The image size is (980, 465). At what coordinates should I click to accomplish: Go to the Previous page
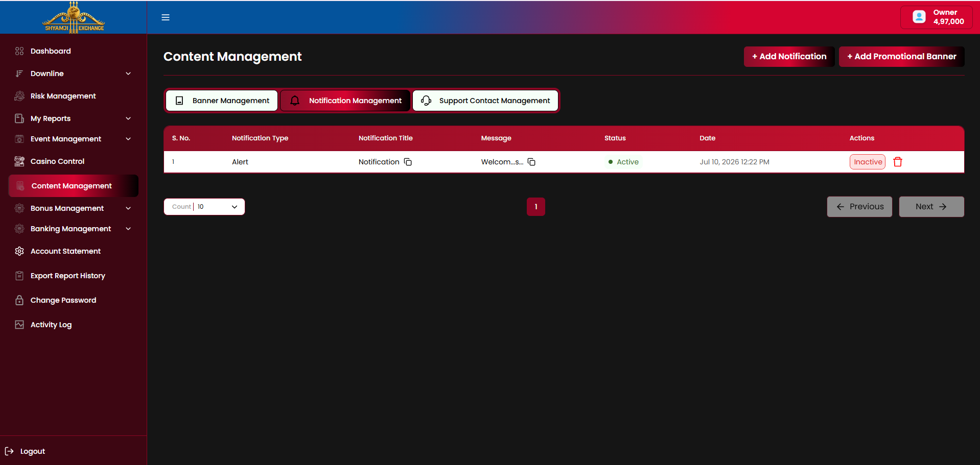(859, 207)
